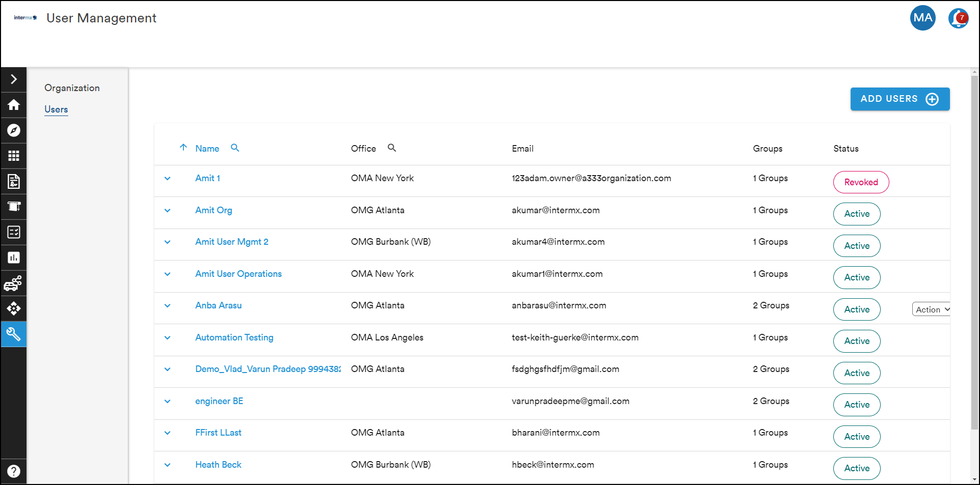Click Active status for Amit User Mgmt 2
Screen dimensions: 980x485
click(857, 246)
